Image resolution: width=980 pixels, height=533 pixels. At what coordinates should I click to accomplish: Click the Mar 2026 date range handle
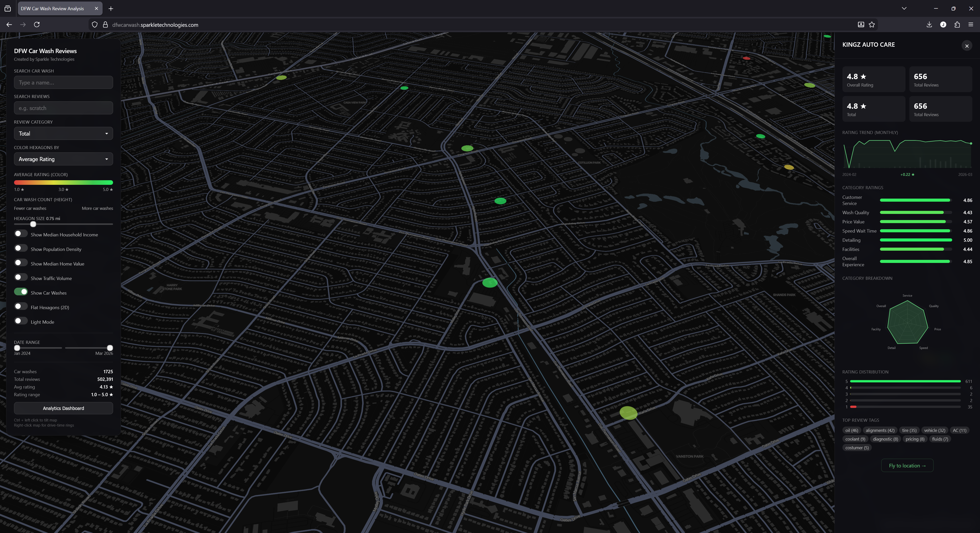110,348
